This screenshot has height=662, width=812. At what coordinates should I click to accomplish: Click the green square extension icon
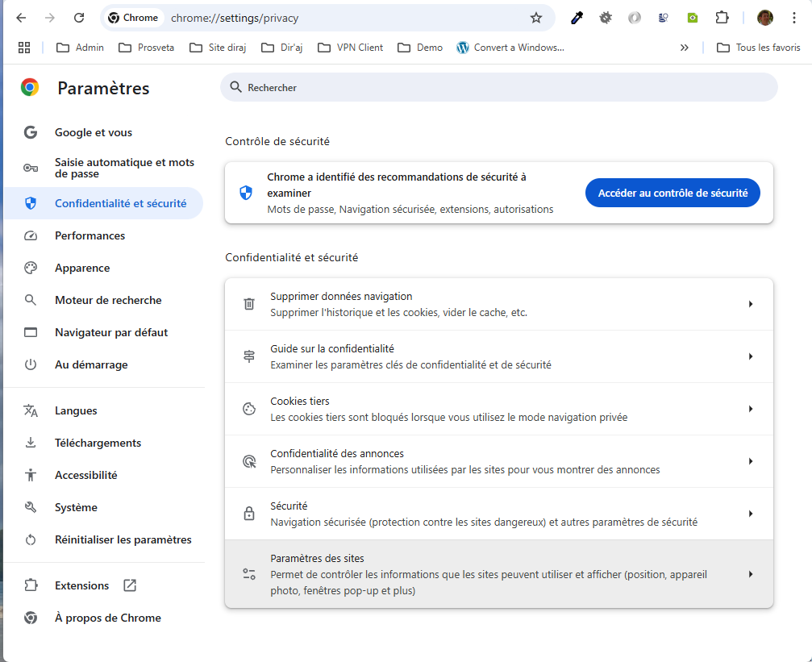693,18
